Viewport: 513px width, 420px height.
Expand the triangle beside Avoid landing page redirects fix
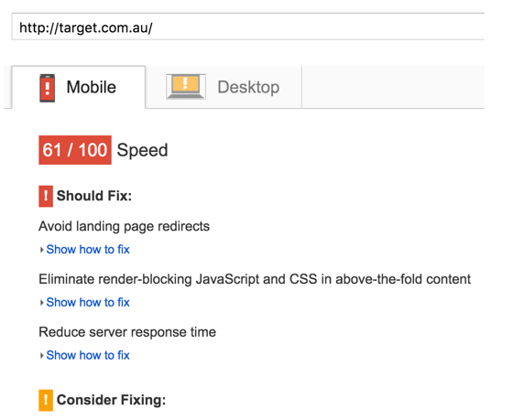[41, 250]
